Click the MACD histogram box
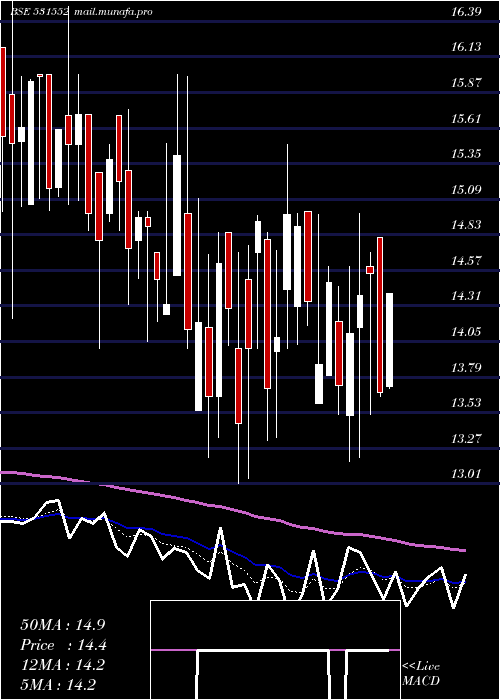The width and height of the screenshot is (500, 700). [x=275, y=650]
